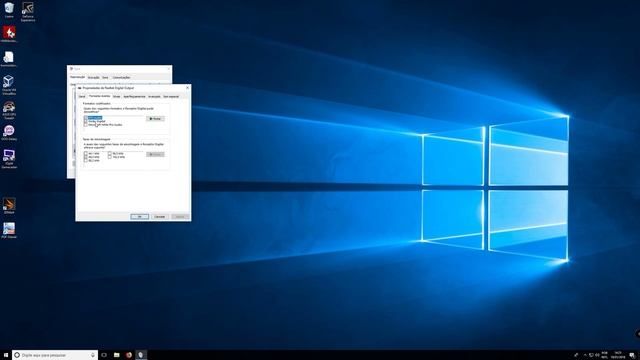
Task: Toggle the 48,0 kHz sample rate checkbox
Action: (x=86, y=157)
